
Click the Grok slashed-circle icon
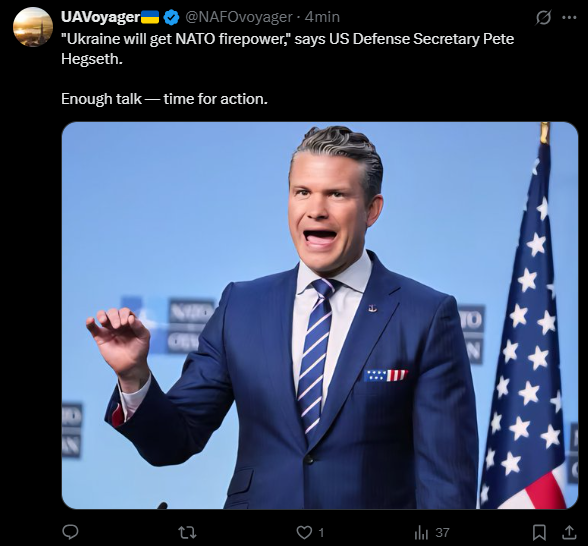[543, 17]
